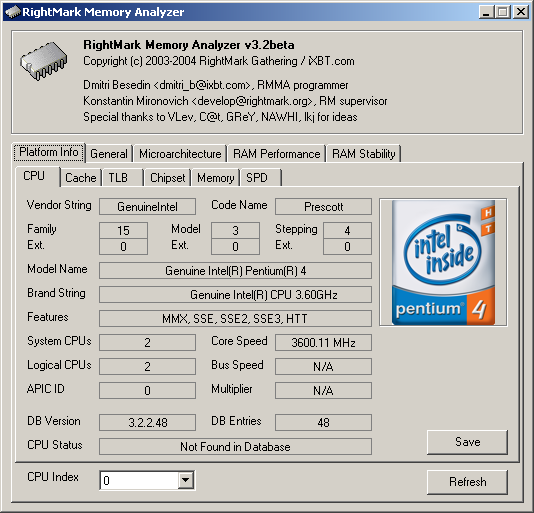Click the Save button
Viewport: 534px width, 513px height.
coord(467,442)
